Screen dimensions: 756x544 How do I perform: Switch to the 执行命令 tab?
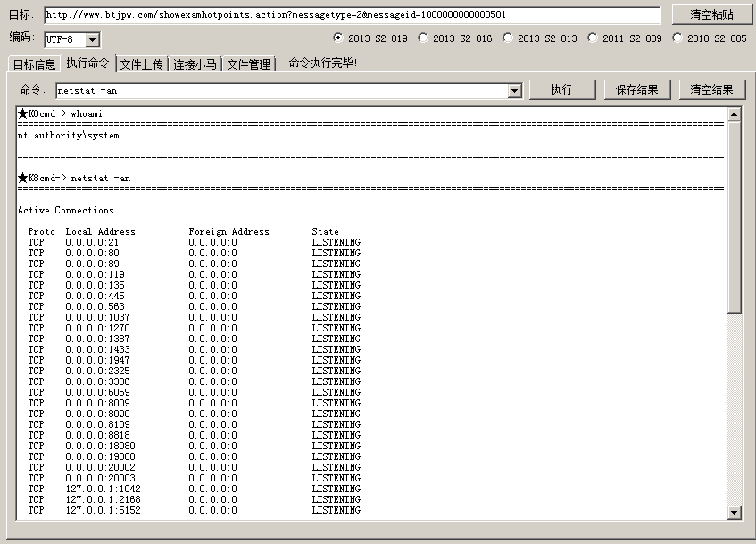pyautogui.click(x=87, y=63)
